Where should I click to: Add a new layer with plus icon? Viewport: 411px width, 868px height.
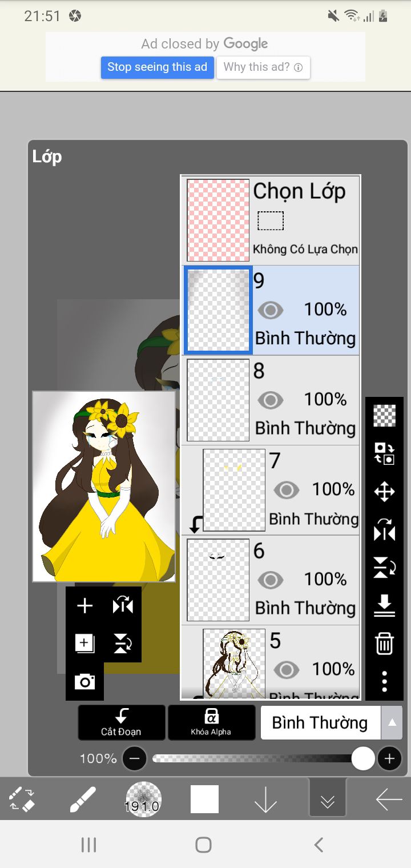pos(84,606)
